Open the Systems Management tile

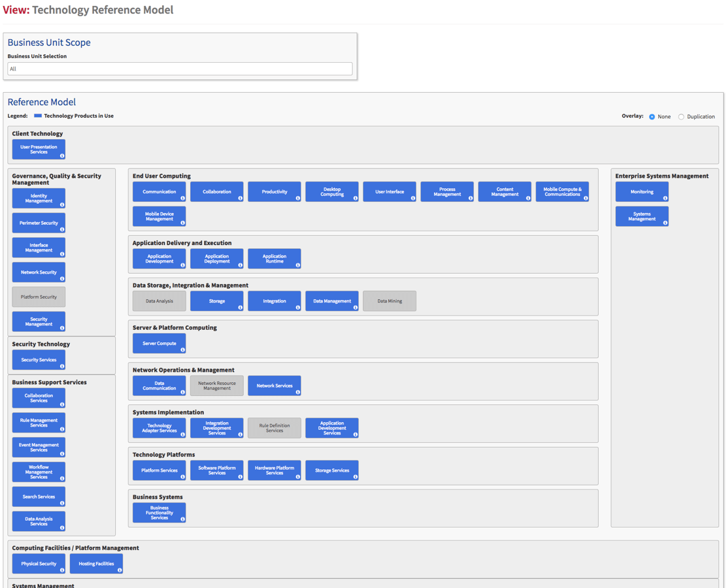tap(641, 216)
